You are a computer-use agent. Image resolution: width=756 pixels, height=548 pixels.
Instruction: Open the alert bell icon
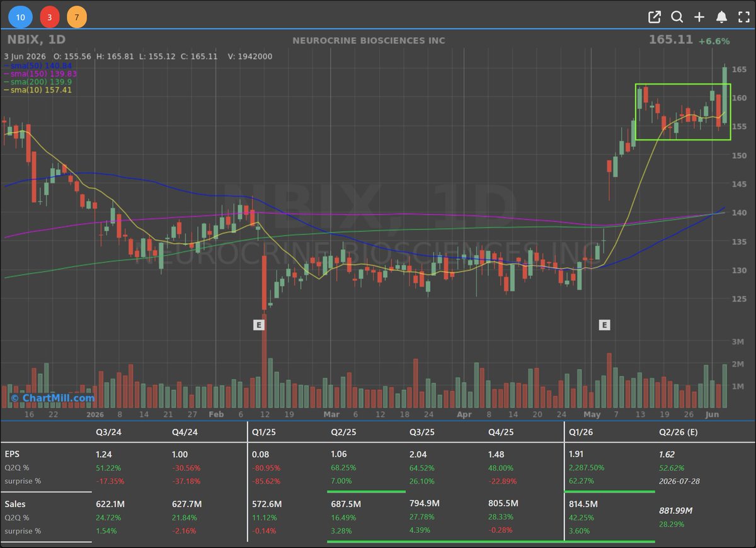(722, 17)
